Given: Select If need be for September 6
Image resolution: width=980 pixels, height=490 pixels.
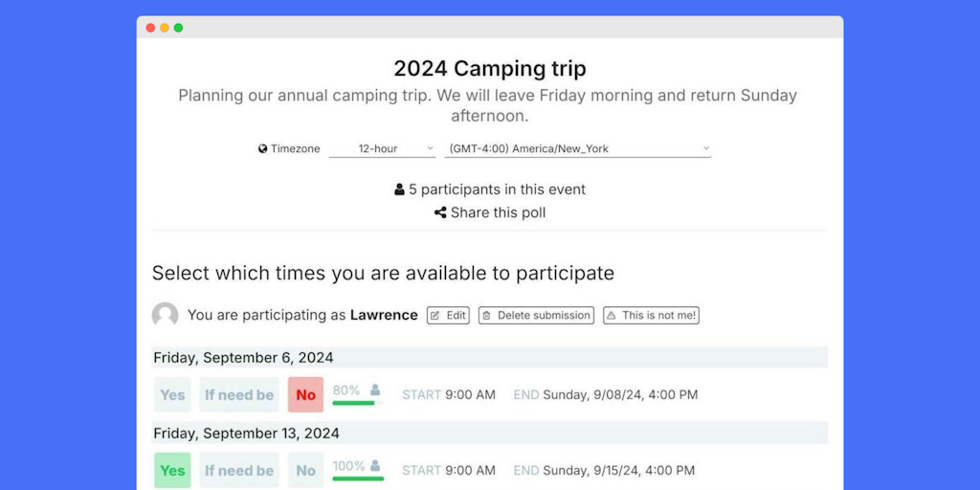Looking at the screenshot, I should (x=239, y=394).
